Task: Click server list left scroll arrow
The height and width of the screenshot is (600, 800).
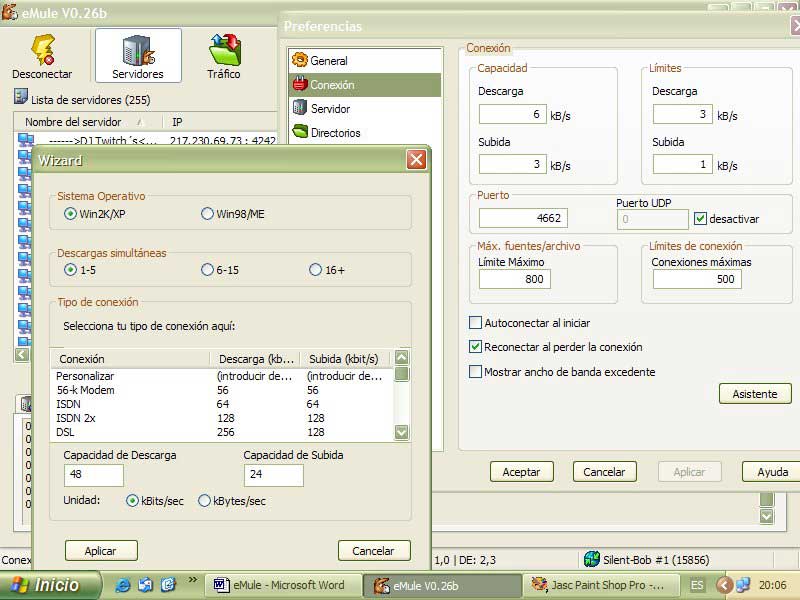Action: coord(22,355)
